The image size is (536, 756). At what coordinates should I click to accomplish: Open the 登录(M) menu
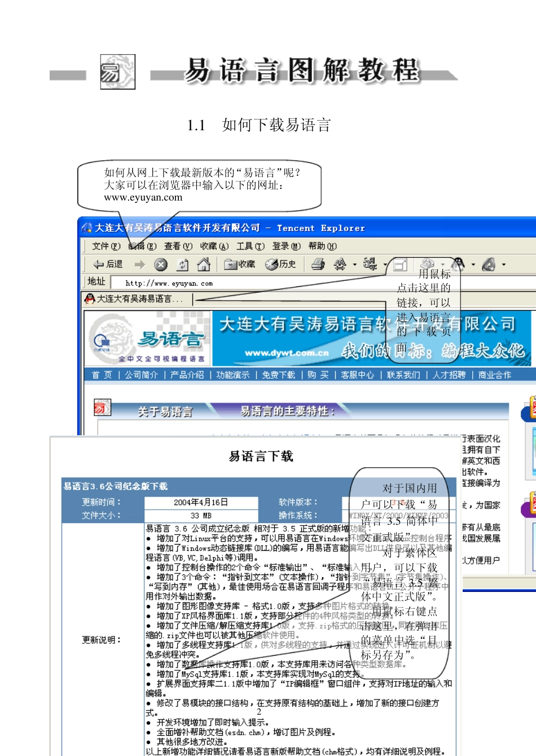287,246
